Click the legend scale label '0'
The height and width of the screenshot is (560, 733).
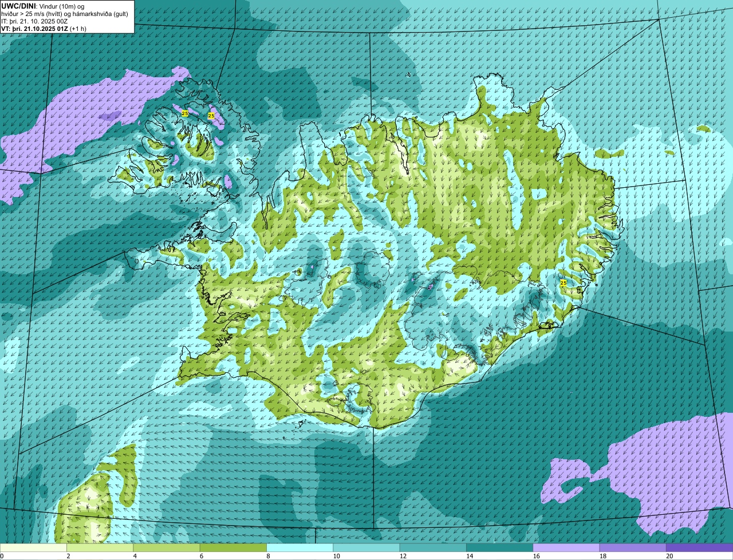2,556
